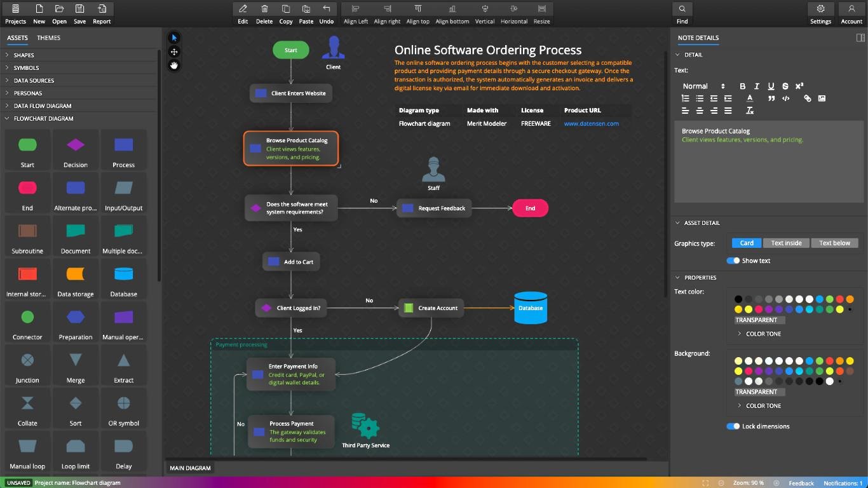
Task: Click the Save toolbar icon
Action: click(79, 9)
